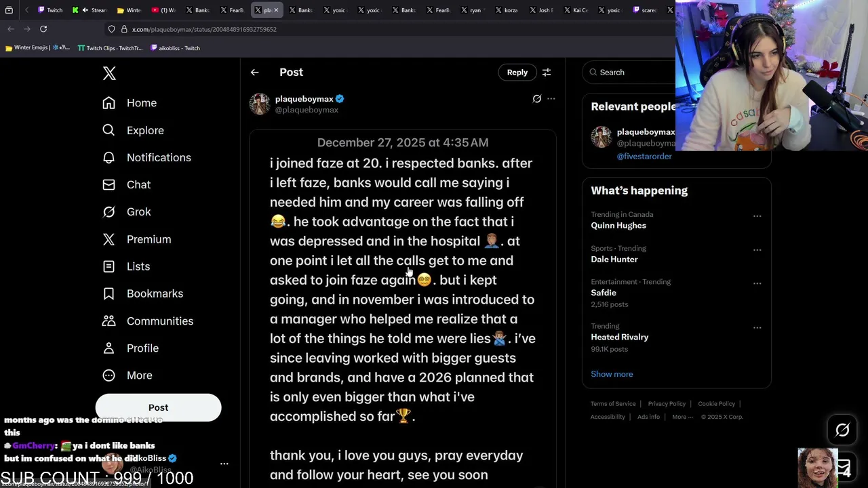Click the address bar padlock icon
Viewport: 868px width, 488px height.
(x=124, y=29)
